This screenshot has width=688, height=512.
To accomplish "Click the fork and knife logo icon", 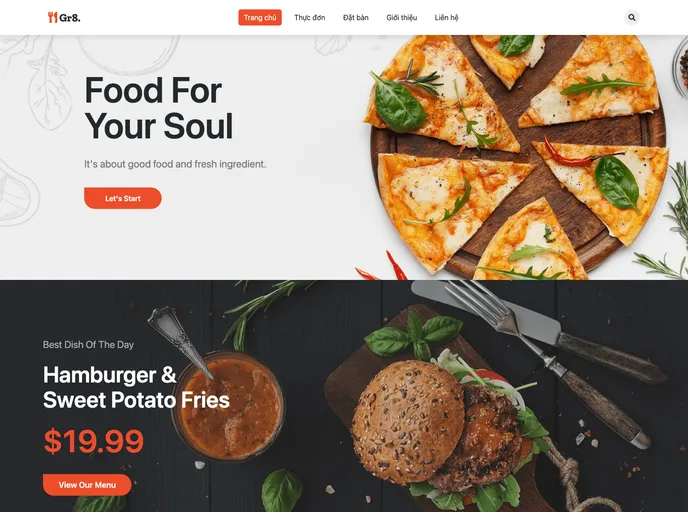I will tap(52, 18).
